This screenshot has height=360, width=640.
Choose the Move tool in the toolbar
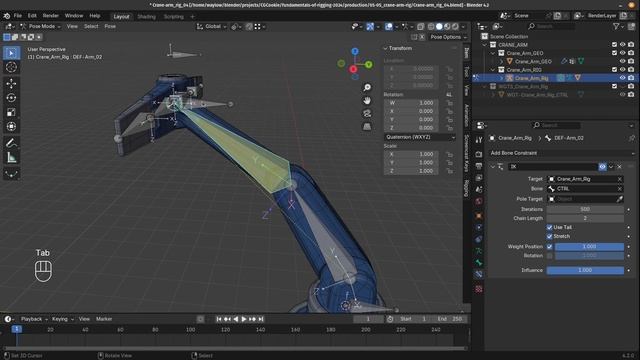tap(11, 84)
